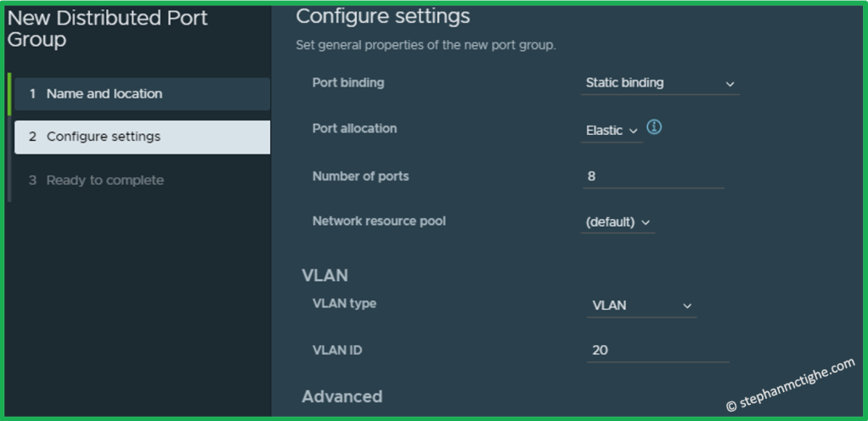868x421 pixels.
Task: Jump to step 3 Ready to complete
Action: (104, 180)
